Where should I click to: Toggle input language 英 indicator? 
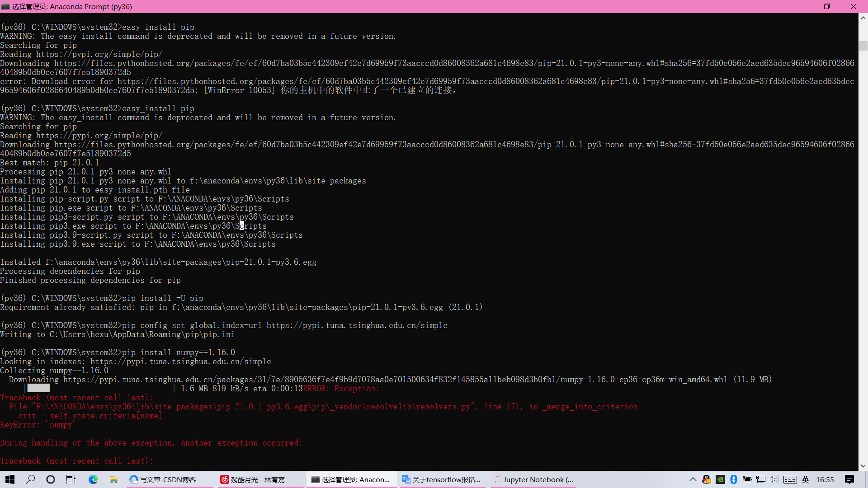point(806,479)
